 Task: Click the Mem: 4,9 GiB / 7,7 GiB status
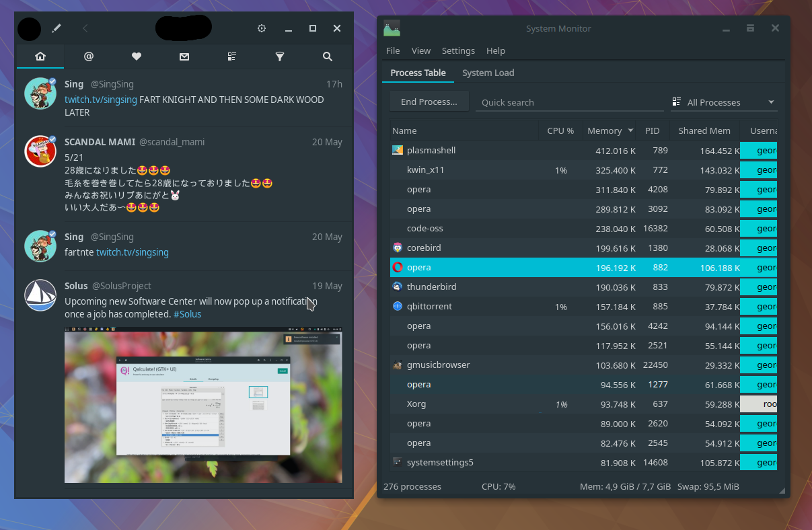tap(625, 486)
